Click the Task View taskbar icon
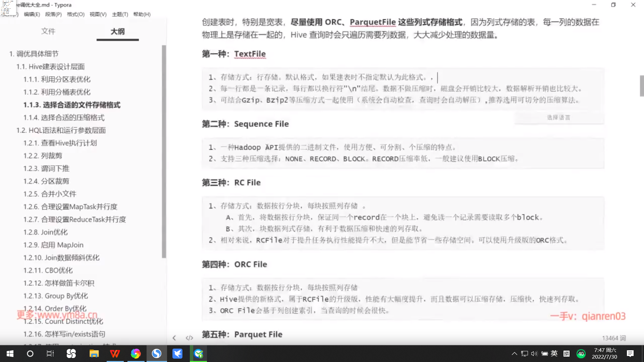The height and width of the screenshot is (362, 644). pos(50,354)
